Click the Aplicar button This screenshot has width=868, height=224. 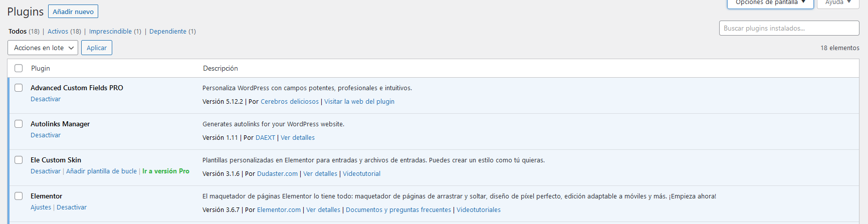pos(97,48)
